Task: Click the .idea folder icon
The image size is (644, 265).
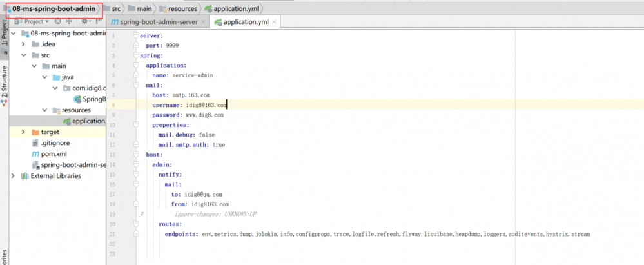Action: click(35, 44)
